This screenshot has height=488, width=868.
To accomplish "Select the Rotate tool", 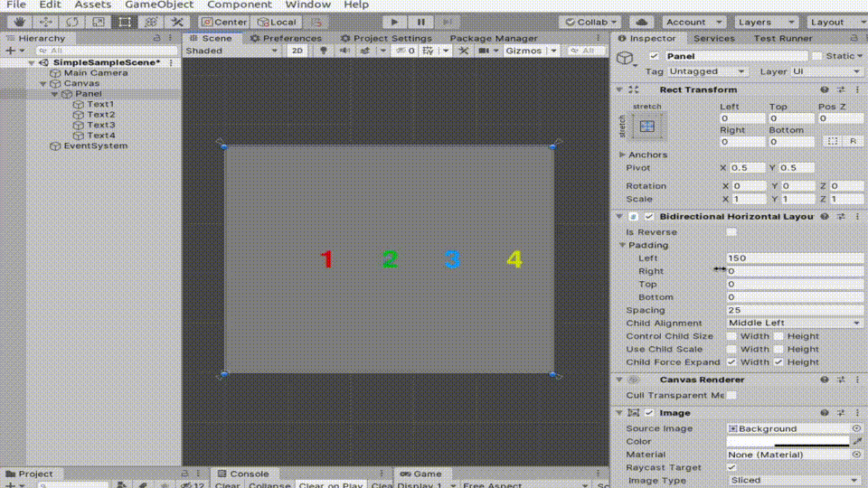I will pyautogui.click(x=72, y=22).
